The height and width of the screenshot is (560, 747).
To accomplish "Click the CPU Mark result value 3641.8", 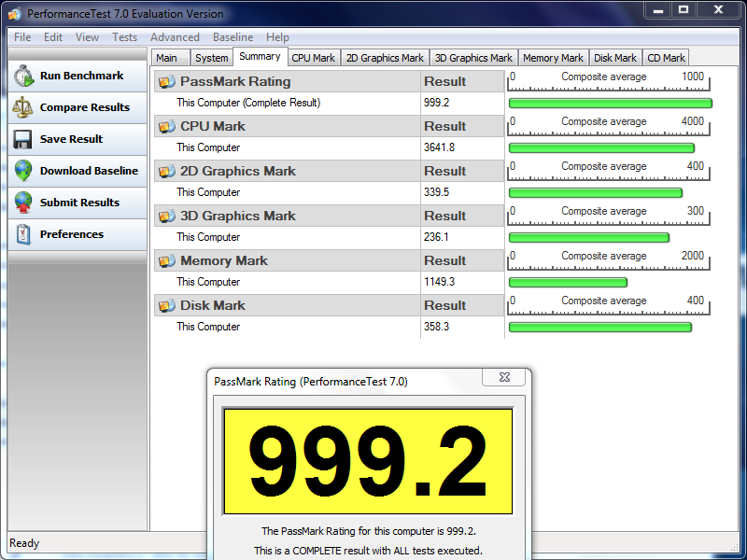I will pos(439,147).
